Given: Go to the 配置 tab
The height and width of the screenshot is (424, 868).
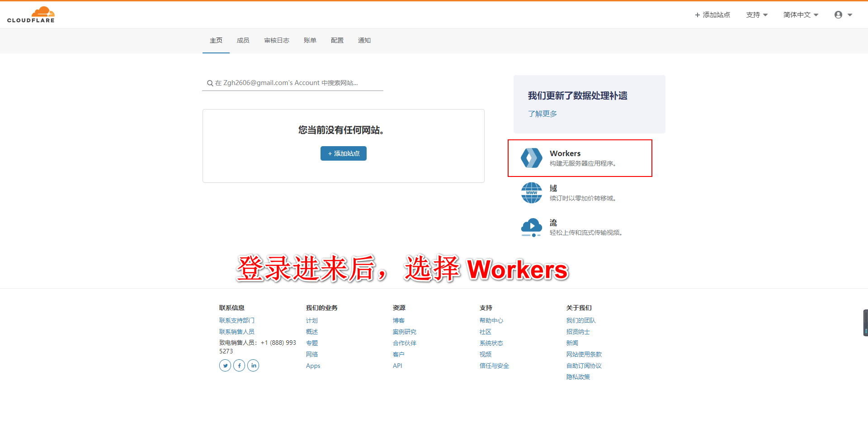Looking at the screenshot, I should pos(337,40).
